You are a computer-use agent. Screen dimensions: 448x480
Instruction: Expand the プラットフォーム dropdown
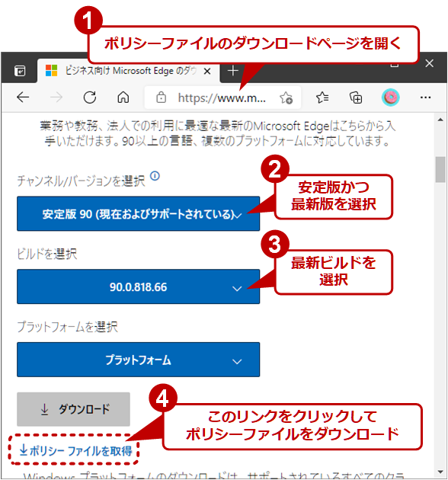(139, 360)
